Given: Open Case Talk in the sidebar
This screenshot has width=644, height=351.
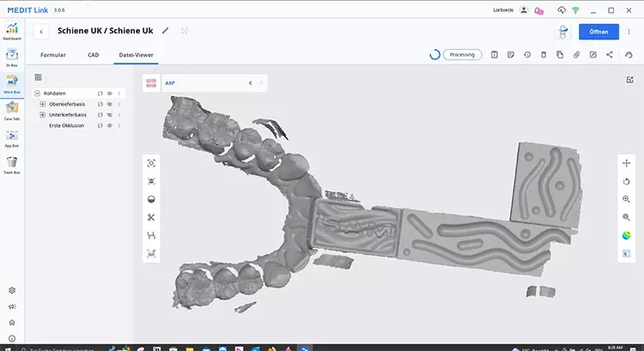Looking at the screenshot, I should (12, 111).
